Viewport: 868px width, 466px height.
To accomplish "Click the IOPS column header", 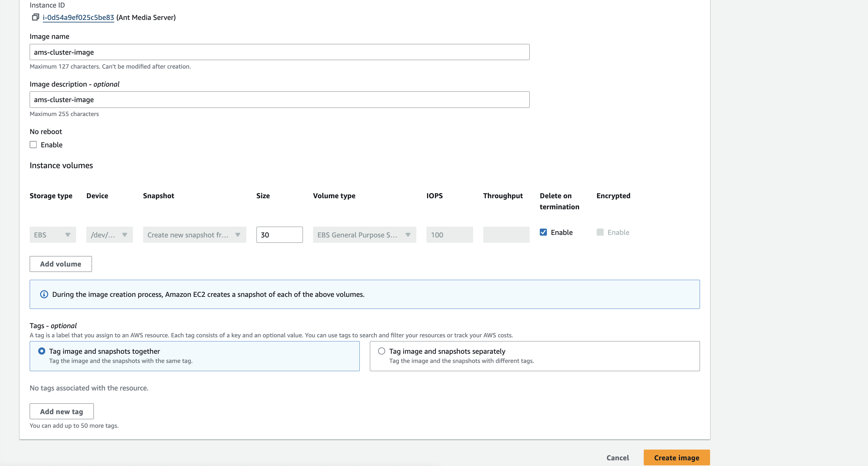I will [x=434, y=196].
